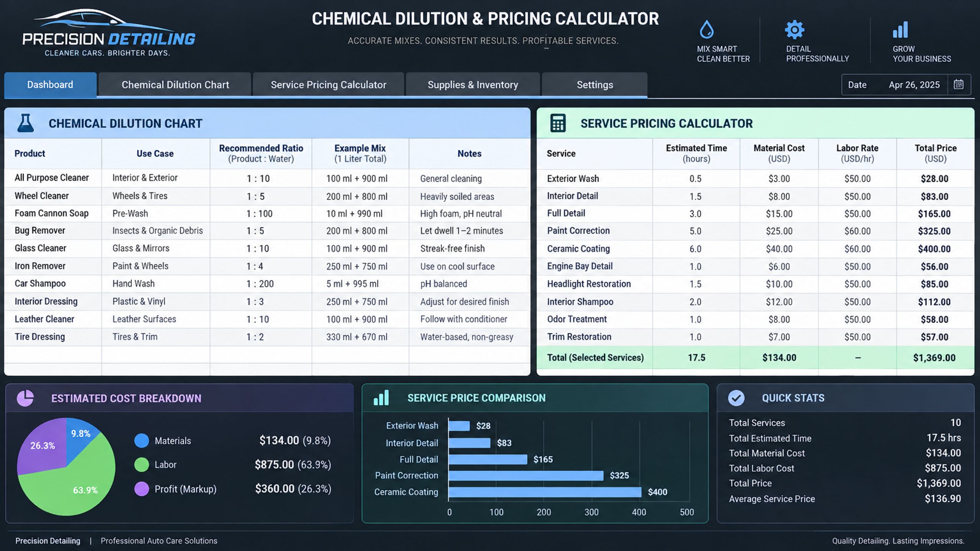980x551 pixels.
Task: Click the pie chart icon in Cost Breakdown
Action: (25, 398)
